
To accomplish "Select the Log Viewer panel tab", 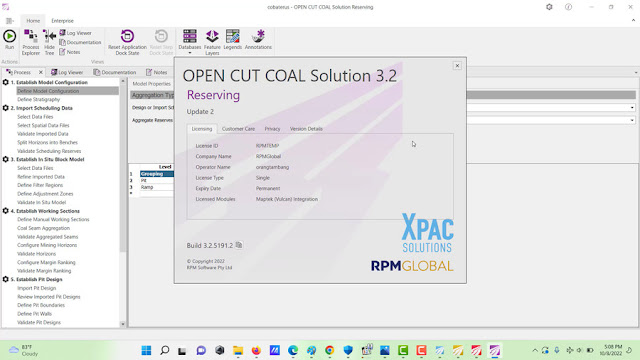I will click(67, 72).
